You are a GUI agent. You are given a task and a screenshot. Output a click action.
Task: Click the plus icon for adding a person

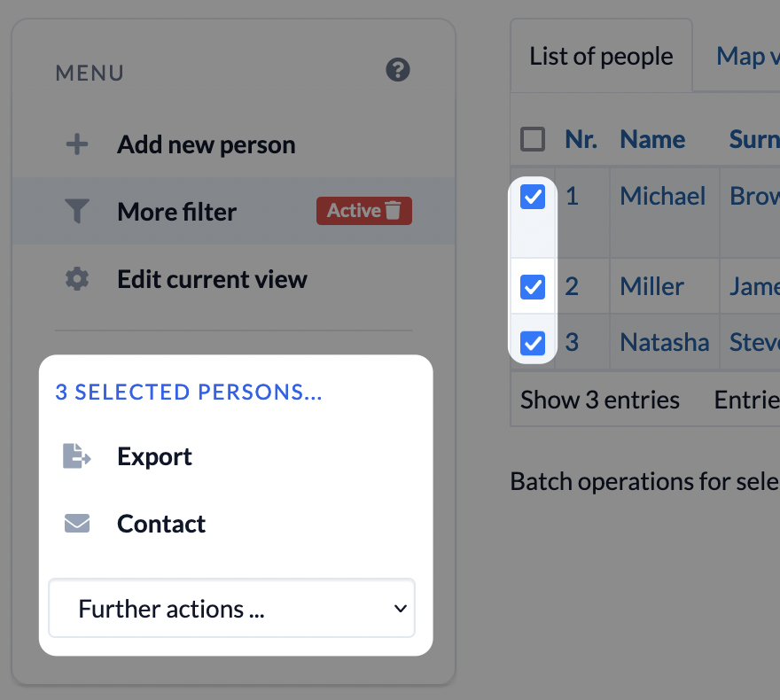pos(77,144)
